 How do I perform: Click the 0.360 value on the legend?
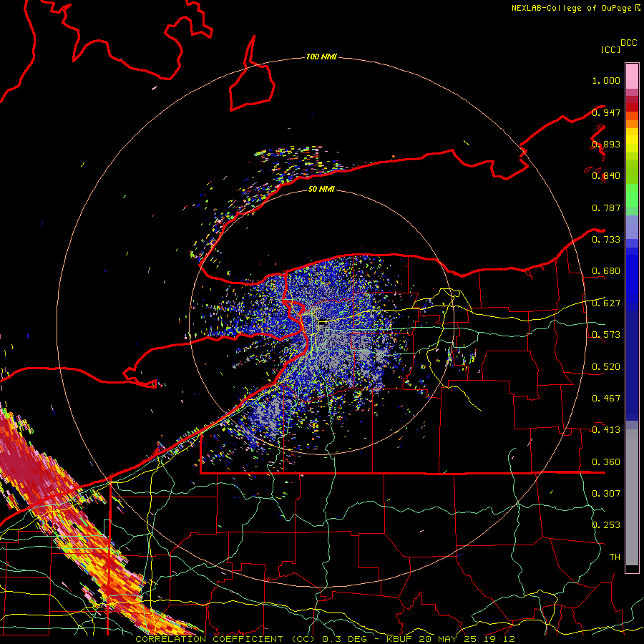(x=606, y=462)
